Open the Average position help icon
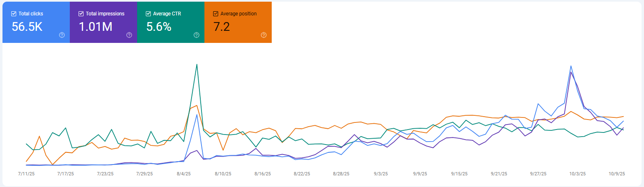The width and height of the screenshot is (644, 187). click(x=264, y=35)
